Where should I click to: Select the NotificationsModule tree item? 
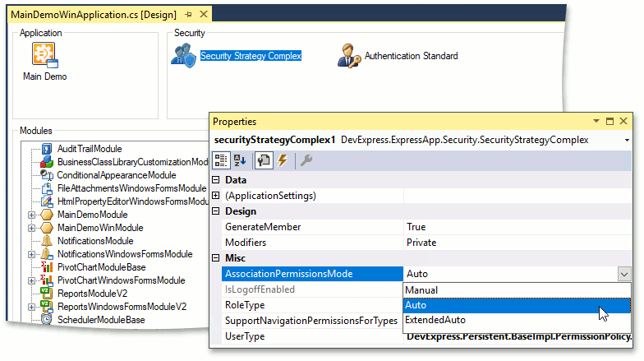coord(95,241)
